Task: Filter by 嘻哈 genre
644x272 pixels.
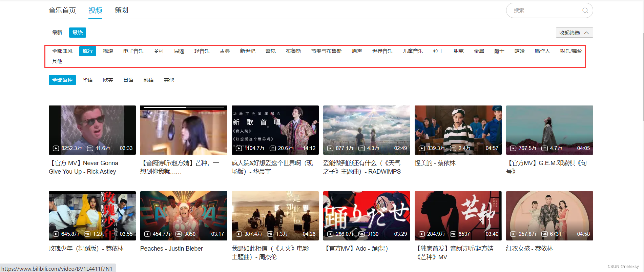Action: 520,51
